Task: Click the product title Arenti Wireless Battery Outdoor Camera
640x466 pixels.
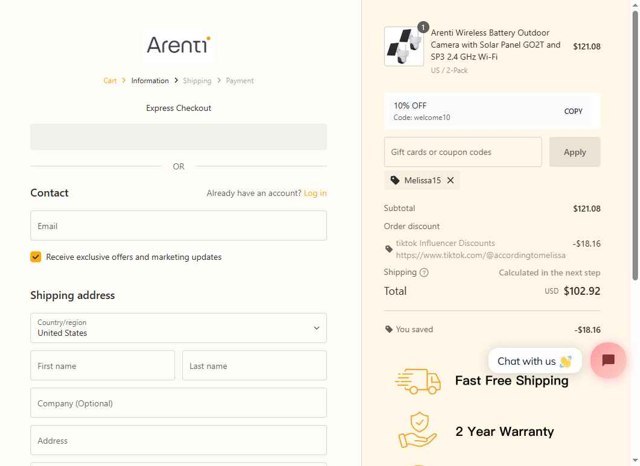Action: [496, 44]
